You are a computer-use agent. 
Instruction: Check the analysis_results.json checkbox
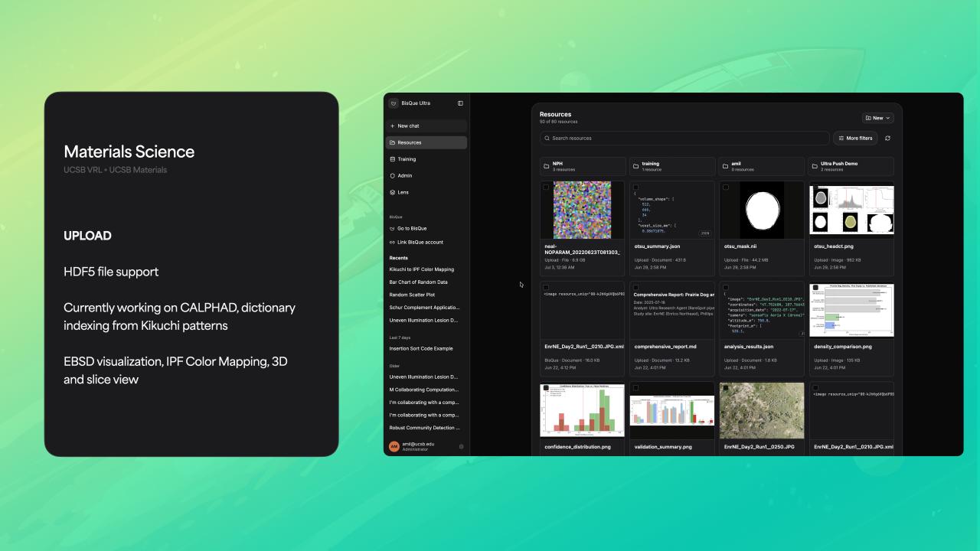click(726, 288)
